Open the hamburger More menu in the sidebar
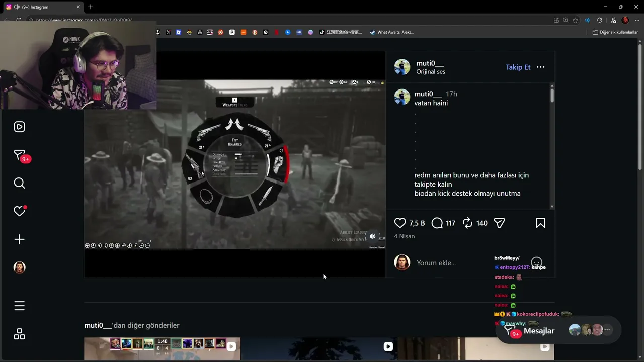 point(19,306)
